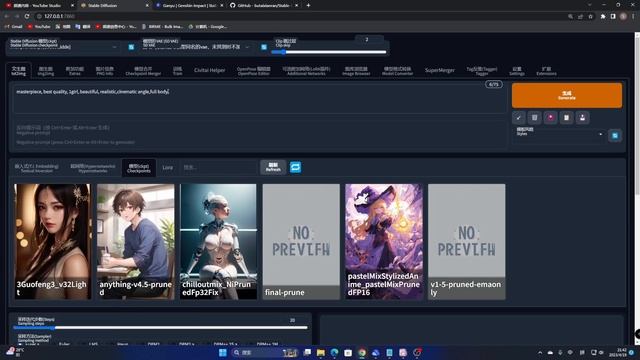Open the Additional Networks tab
Viewport: 640px width, 360px height.
coord(307,71)
